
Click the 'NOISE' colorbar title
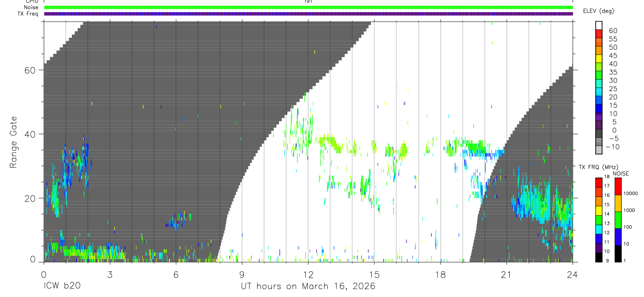click(620, 173)
